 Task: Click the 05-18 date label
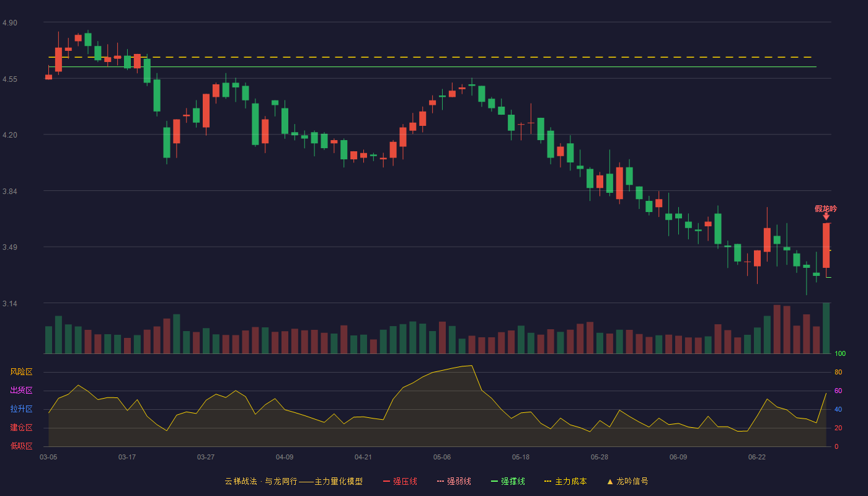[x=521, y=457]
